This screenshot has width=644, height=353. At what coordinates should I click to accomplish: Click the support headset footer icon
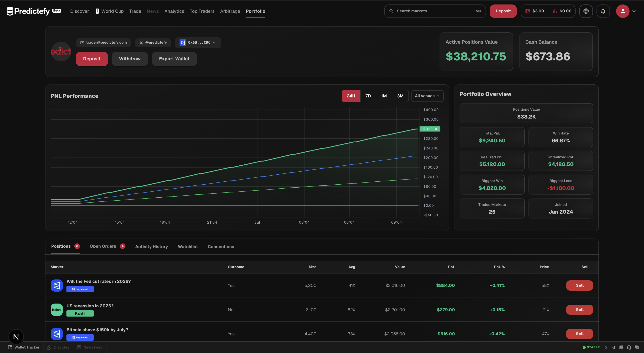point(629,347)
